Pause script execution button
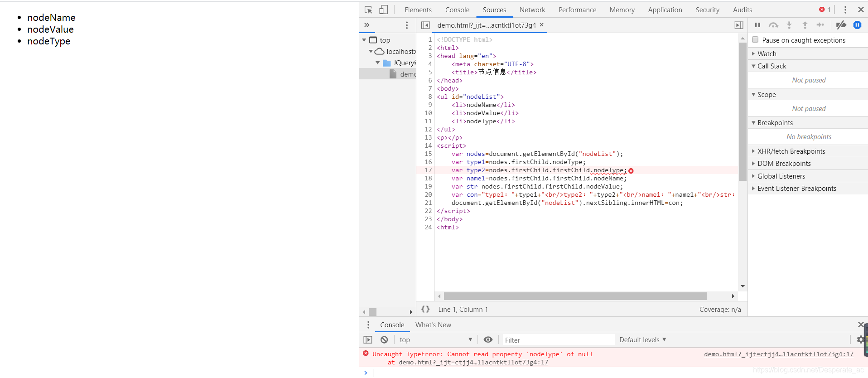Viewport: 868px width, 378px height. point(757,25)
